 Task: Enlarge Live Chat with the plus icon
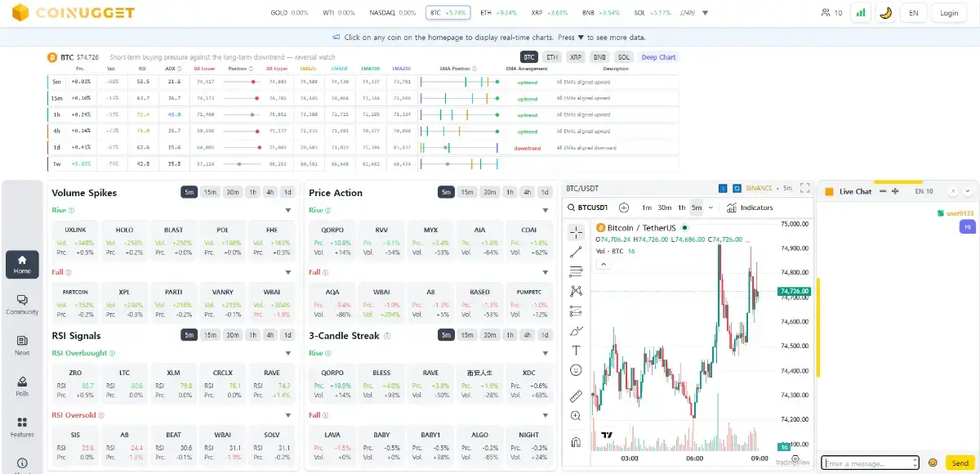[895, 191]
